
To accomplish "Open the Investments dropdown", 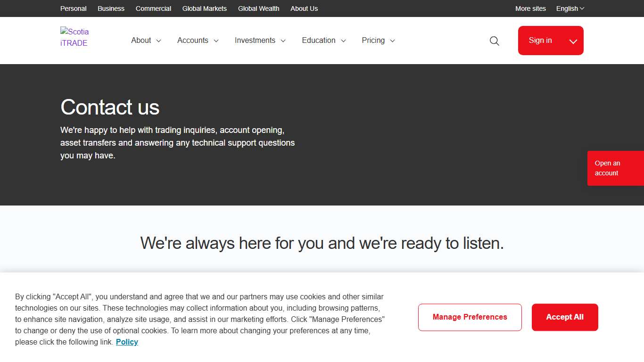I will (260, 41).
